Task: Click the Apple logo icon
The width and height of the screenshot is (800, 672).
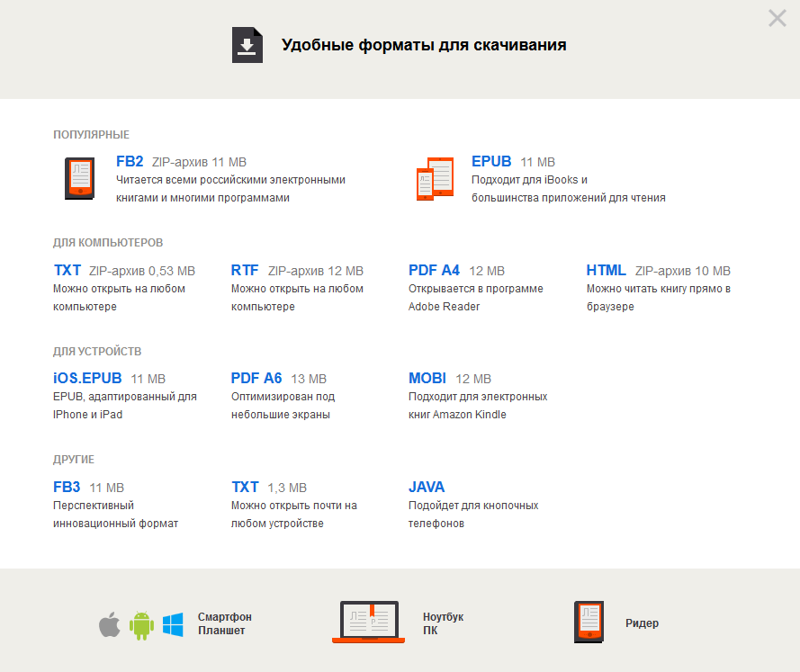Action: click(109, 624)
